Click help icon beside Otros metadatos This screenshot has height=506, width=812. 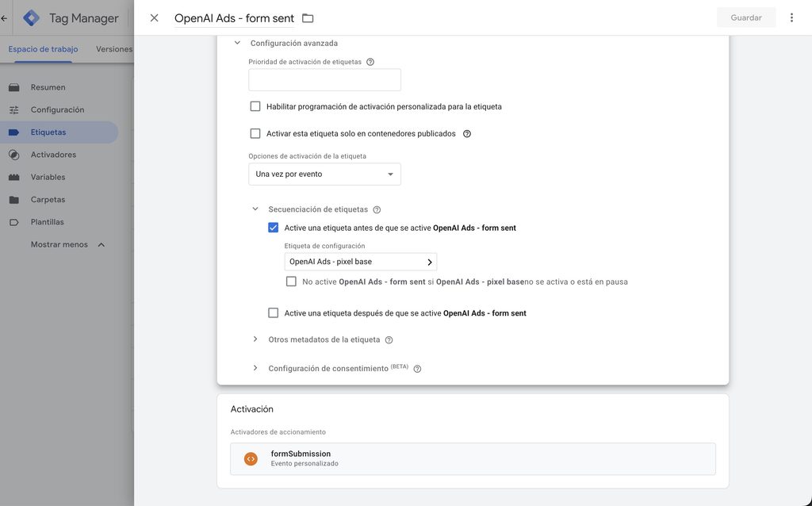pos(389,340)
